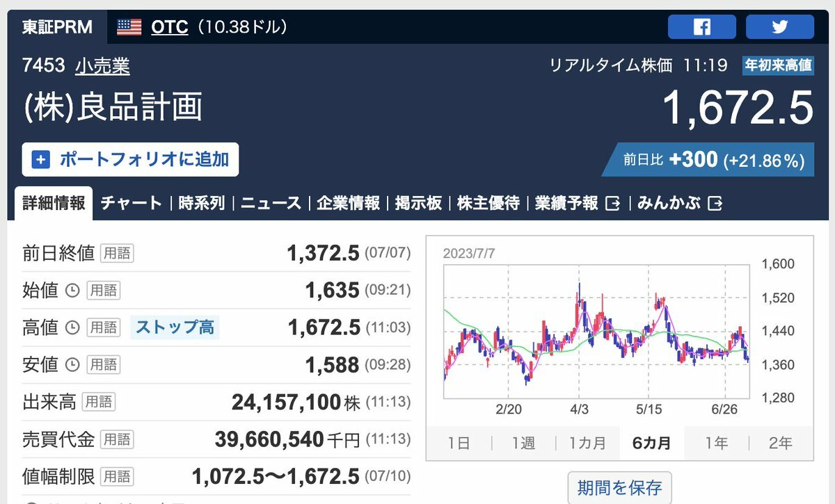Add the stock via ポートフォリオに追加

pos(130,160)
